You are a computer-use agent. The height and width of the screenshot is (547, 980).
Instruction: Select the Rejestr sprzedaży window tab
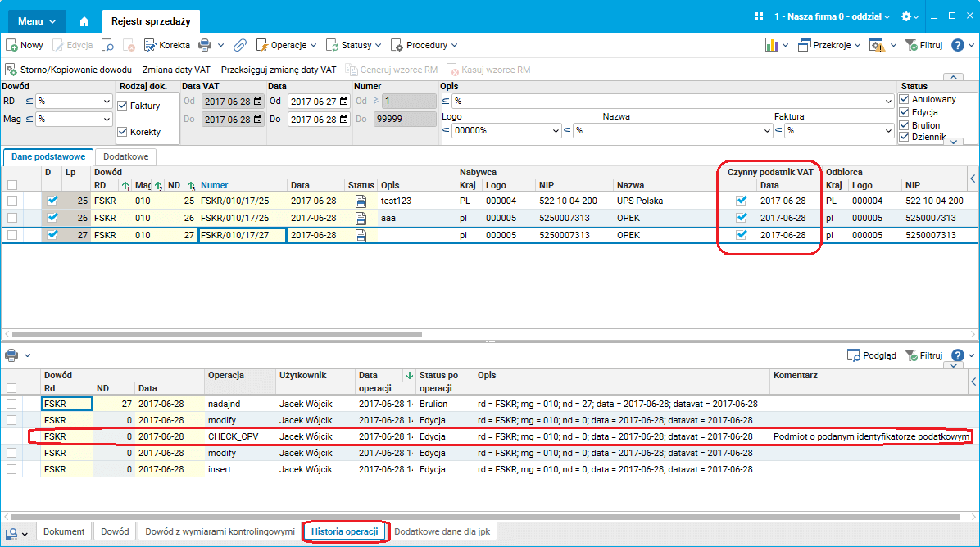[151, 21]
